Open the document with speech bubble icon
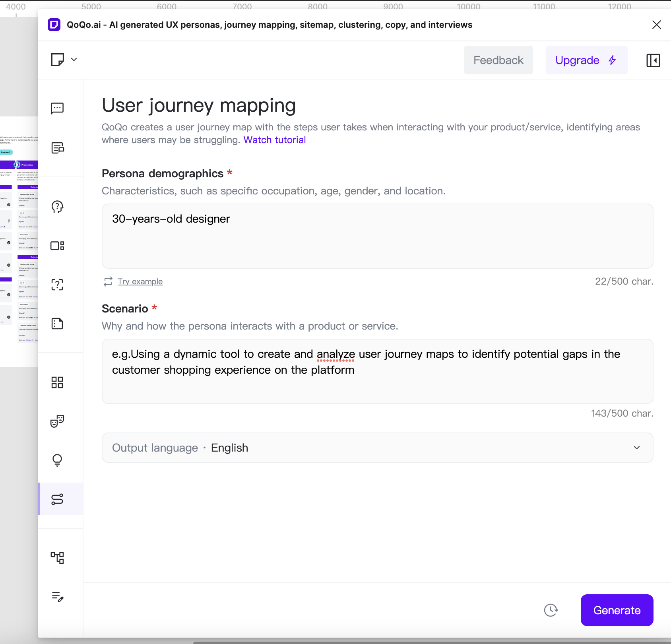The height and width of the screenshot is (644, 671). tap(57, 148)
